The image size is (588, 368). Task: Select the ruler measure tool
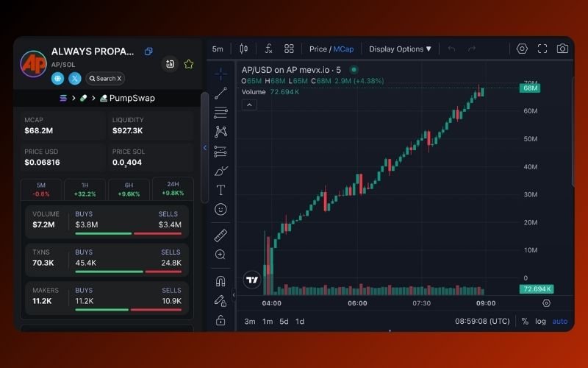221,236
